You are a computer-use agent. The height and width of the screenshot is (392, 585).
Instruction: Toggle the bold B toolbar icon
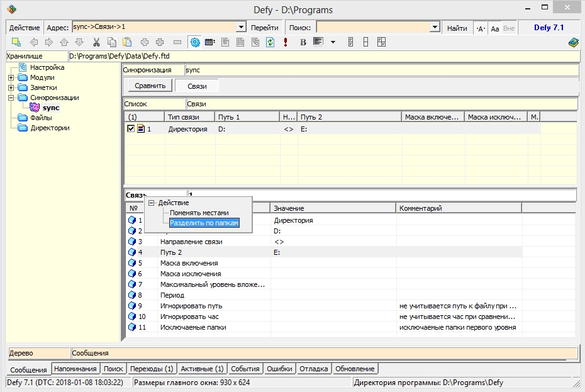point(303,42)
